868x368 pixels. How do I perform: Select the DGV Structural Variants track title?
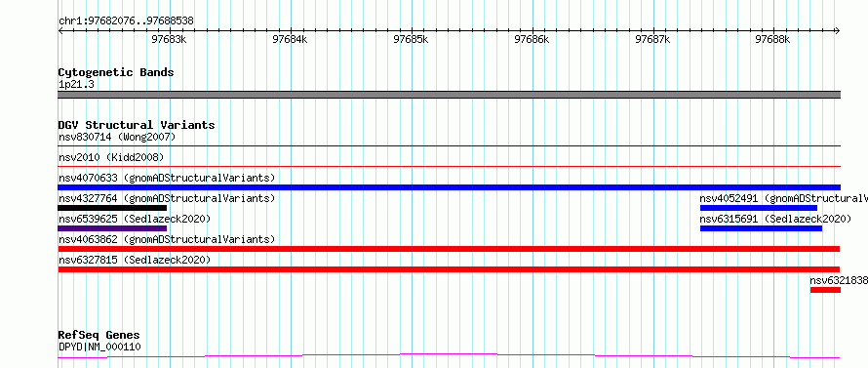pyautogui.click(x=137, y=125)
